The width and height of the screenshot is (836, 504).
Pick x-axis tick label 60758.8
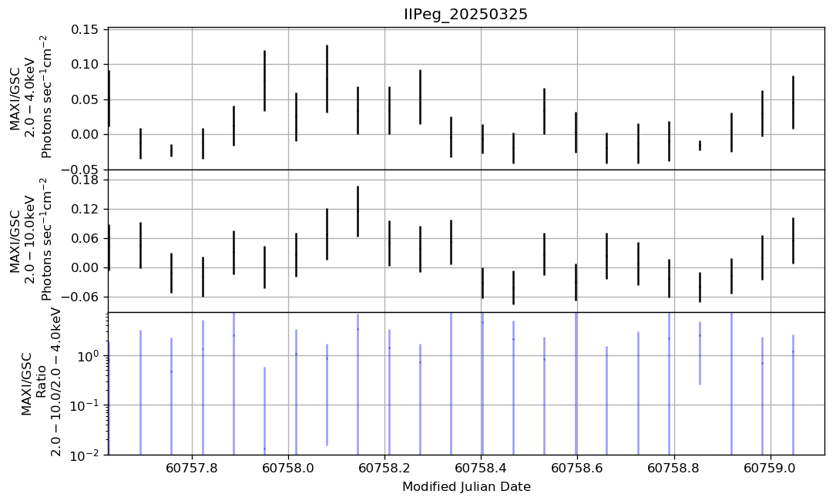[674, 469]
